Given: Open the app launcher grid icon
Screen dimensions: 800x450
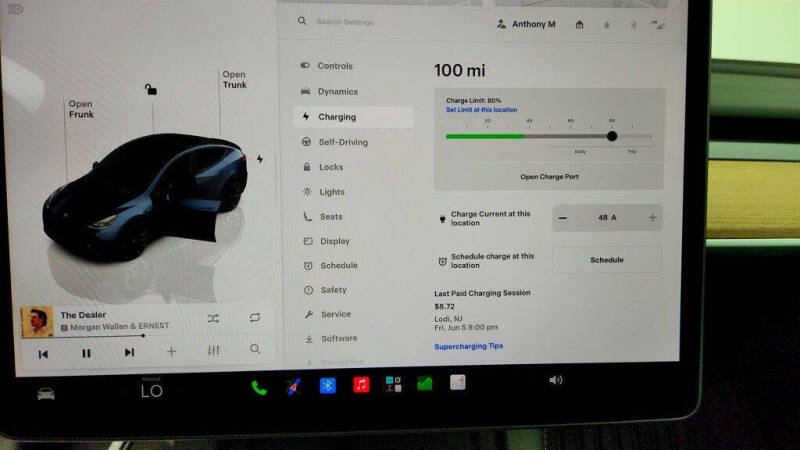Looking at the screenshot, I should 393,384.
